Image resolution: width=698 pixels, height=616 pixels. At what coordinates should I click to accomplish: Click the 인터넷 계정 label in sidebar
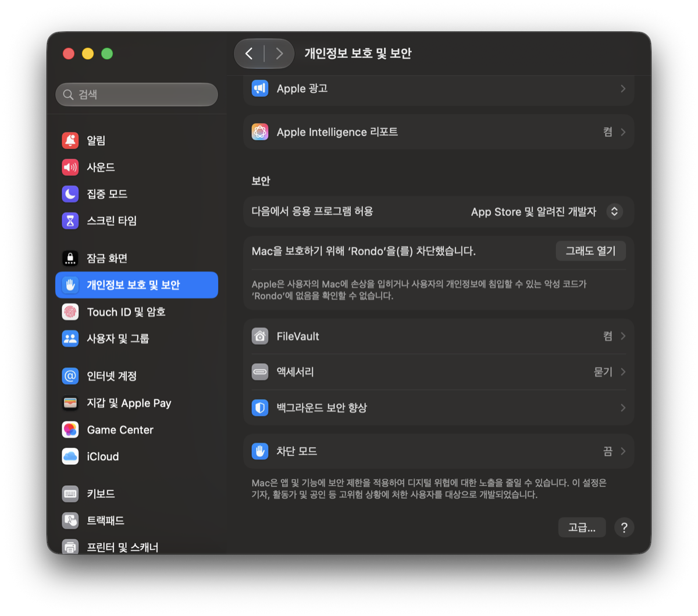point(112,376)
